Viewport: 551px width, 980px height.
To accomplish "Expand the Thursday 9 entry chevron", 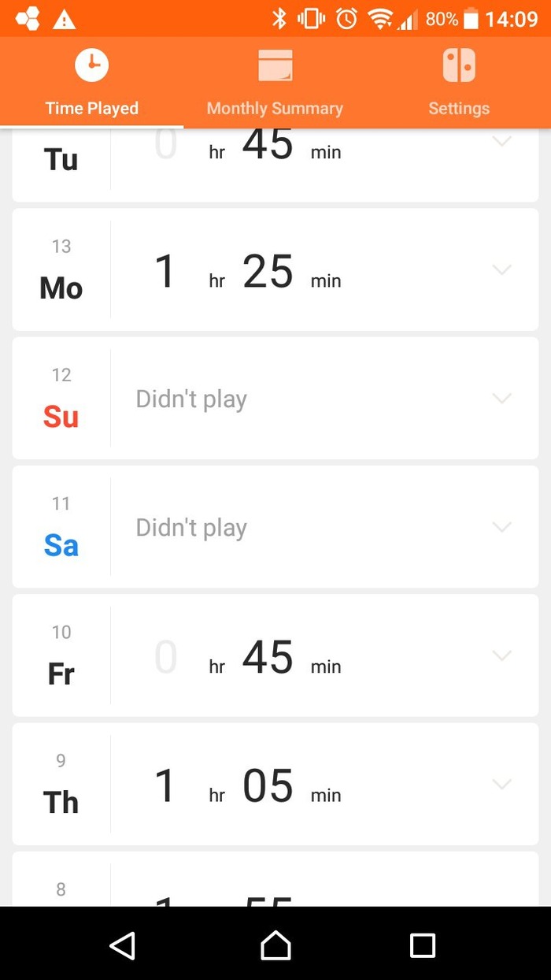I will coord(501,784).
